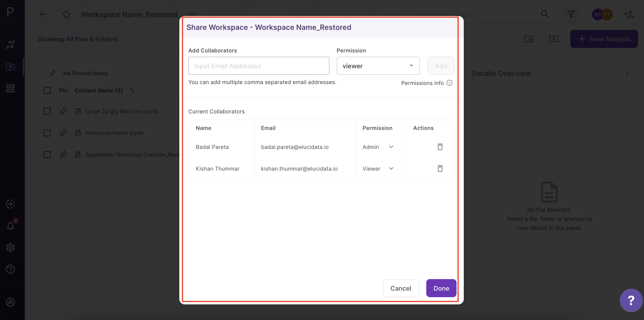Select checkbox for Large 32 gig Machine.ipynb
644x320 pixels.
(47, 111)
